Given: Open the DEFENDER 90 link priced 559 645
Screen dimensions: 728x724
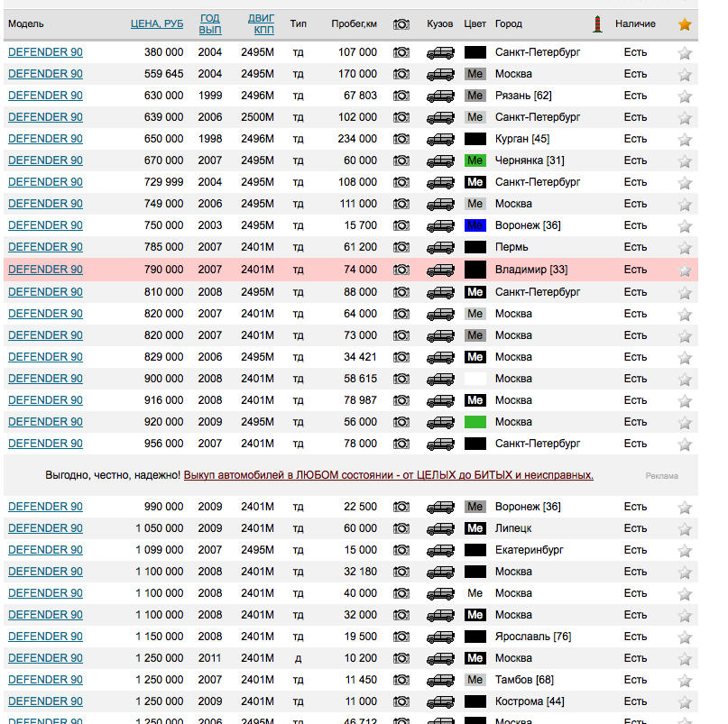Looking at the screenshot, I should point(45,74).
